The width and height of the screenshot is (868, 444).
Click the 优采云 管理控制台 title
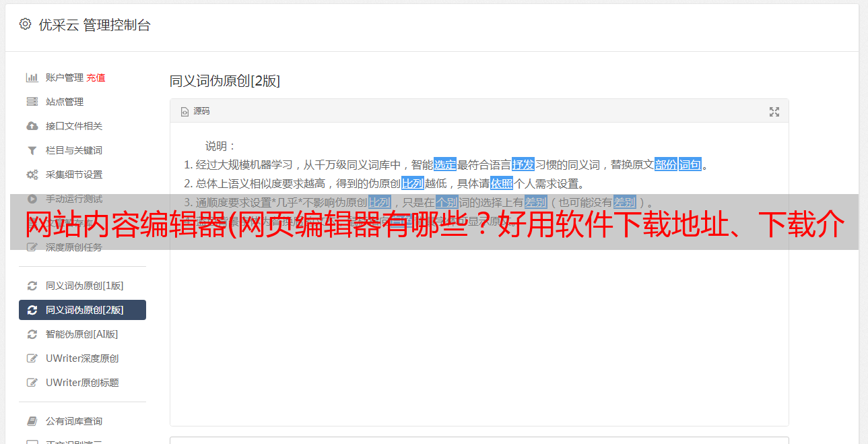(95, 25)
